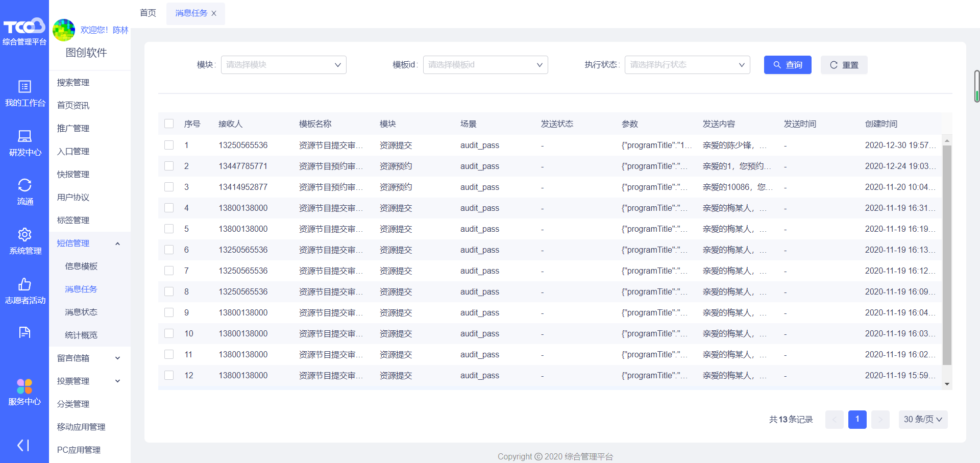Open the 研发中心 section
Screen dimensions: 980x463
click(x=24, y=143)
